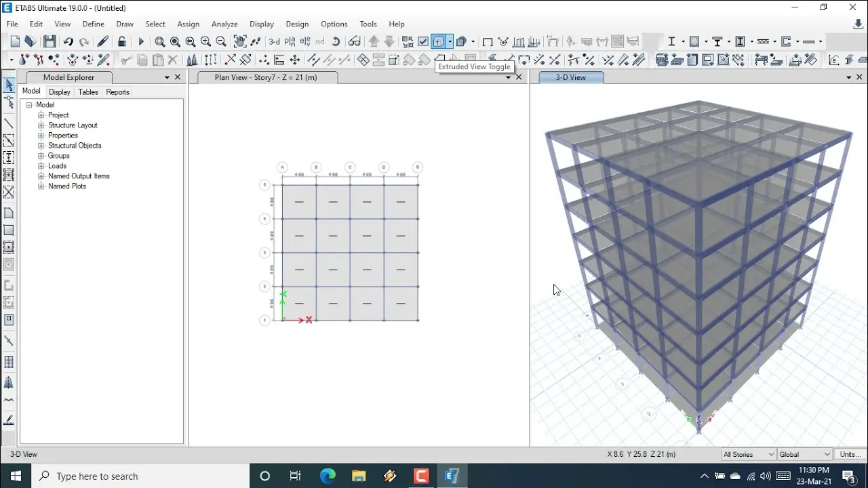868x488 pixels.
Task: Activate the 3-D View window tab
Action: click(x=571, y=77)
